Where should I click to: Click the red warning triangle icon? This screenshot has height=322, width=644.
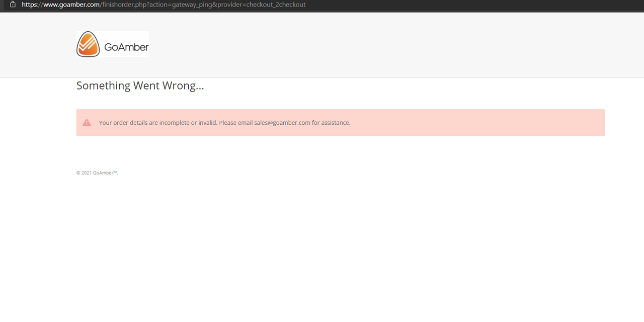tap(87, 123)
